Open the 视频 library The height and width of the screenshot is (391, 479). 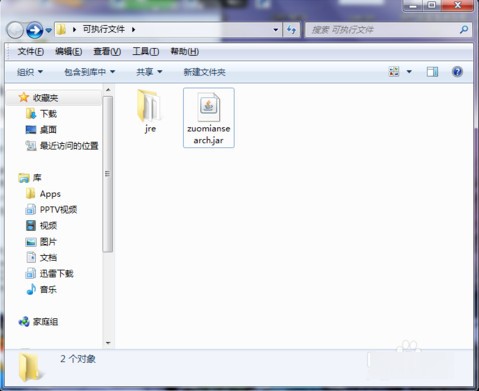tap(48, 226)
